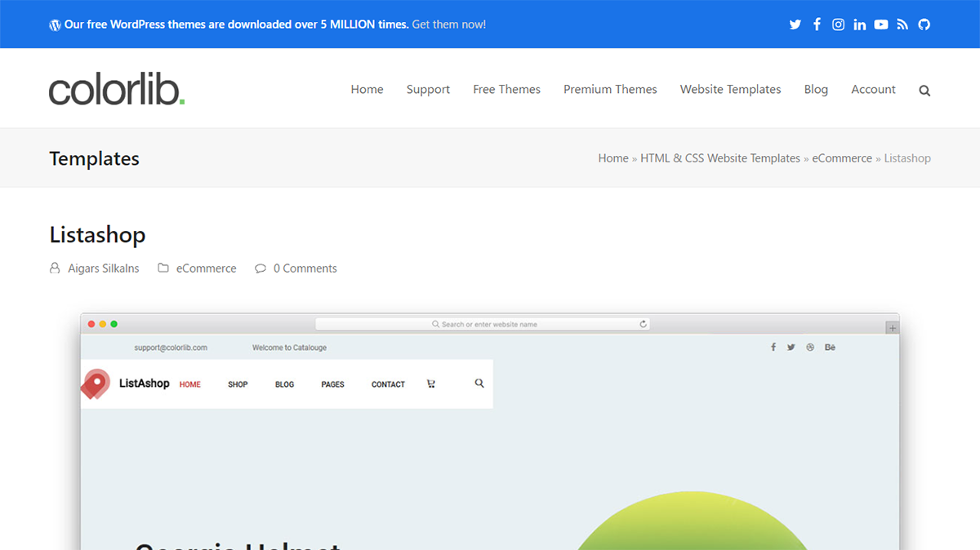Select SHOP in the ListAshop navigation

(x=237, y=384)
